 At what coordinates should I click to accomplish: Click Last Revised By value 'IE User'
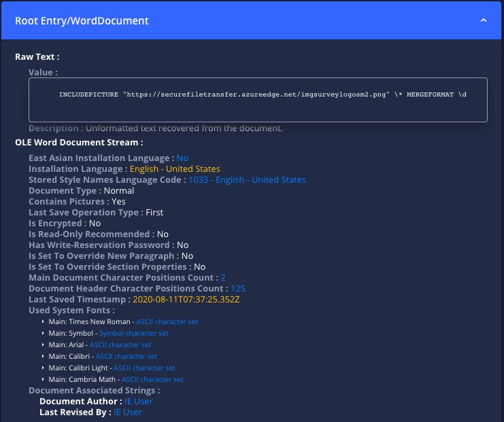[x=128, y=412]
